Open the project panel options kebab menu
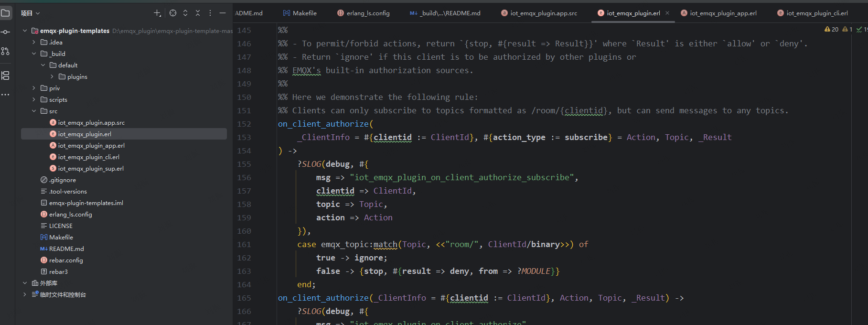This screenshot has height=325, width=868. click(x=210, y=13)
